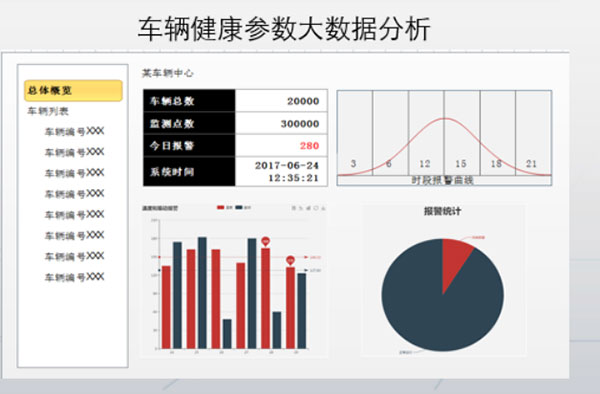Image resolution: width=600 pixels, height=394 pixels.
Task: Select the red slice of alarm pie chart
Action: [x=455, y=260]
